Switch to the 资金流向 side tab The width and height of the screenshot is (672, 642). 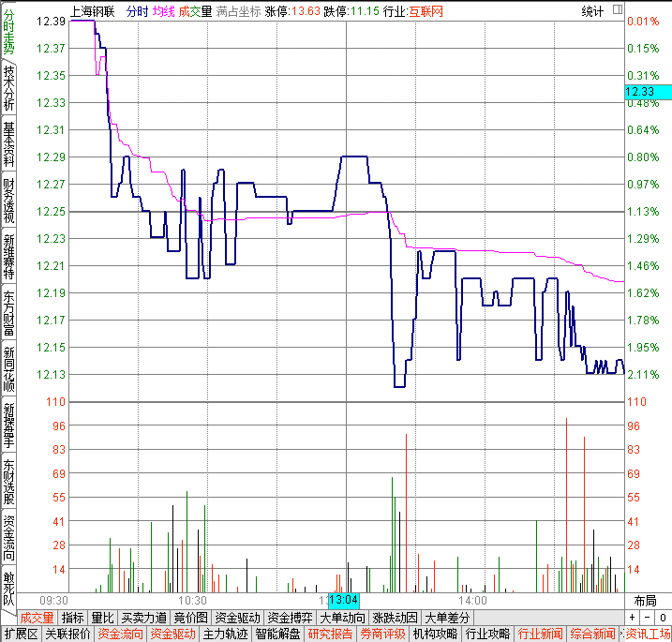tap(8, 538)
